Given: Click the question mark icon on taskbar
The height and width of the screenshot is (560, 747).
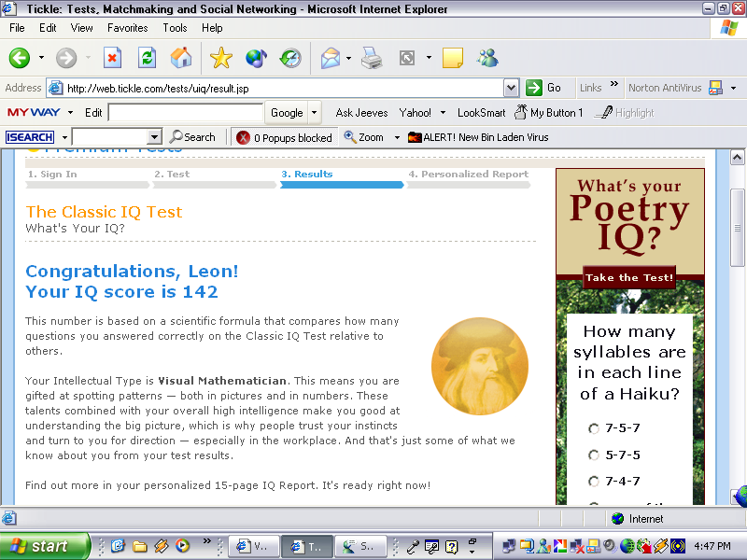Looking at the screenshot, I should coord(451,546).
